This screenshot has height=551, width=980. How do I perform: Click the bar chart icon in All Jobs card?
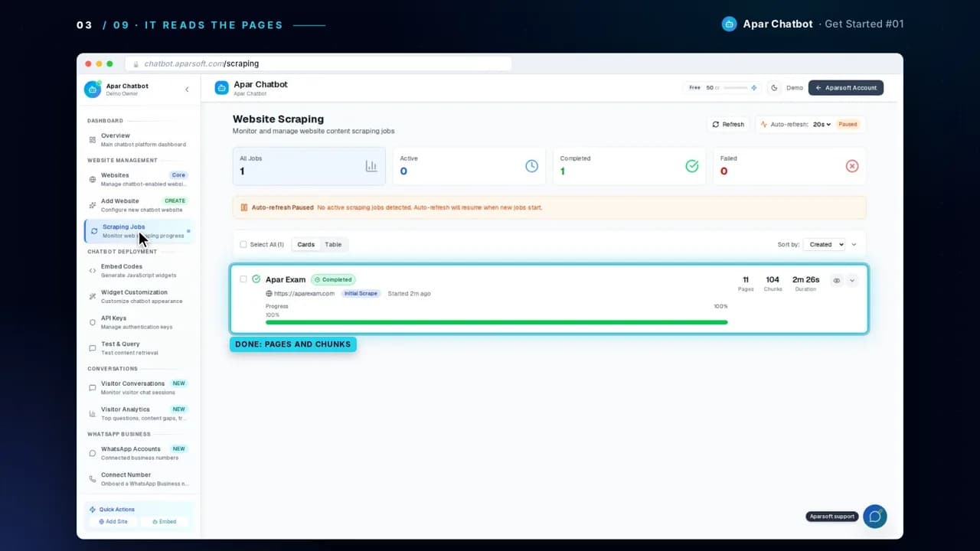coord(371,166)
